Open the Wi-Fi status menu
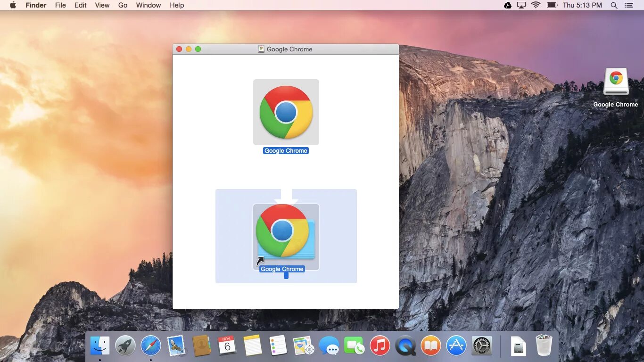Screen dimensions: 644x362 [x=536, y=5]
